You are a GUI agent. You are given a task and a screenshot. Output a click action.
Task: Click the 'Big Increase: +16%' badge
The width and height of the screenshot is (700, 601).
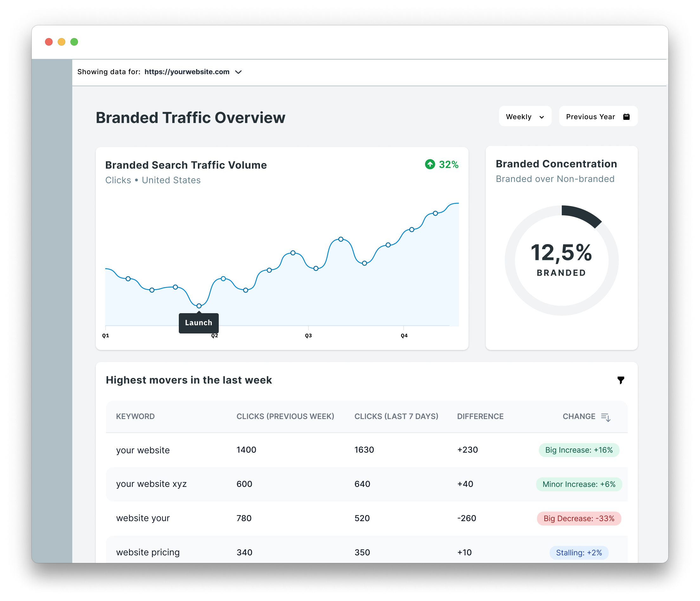[x=579, y=450]
